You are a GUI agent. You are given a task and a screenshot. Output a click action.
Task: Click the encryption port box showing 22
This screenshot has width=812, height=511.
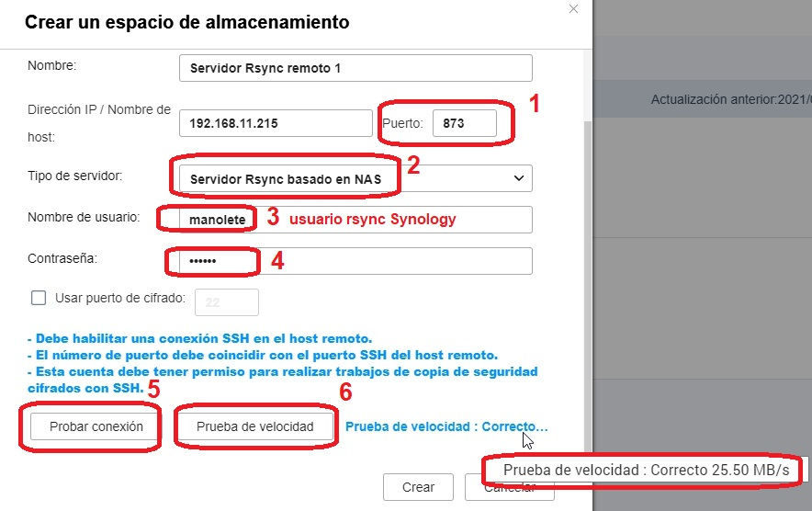pos(225,301)
